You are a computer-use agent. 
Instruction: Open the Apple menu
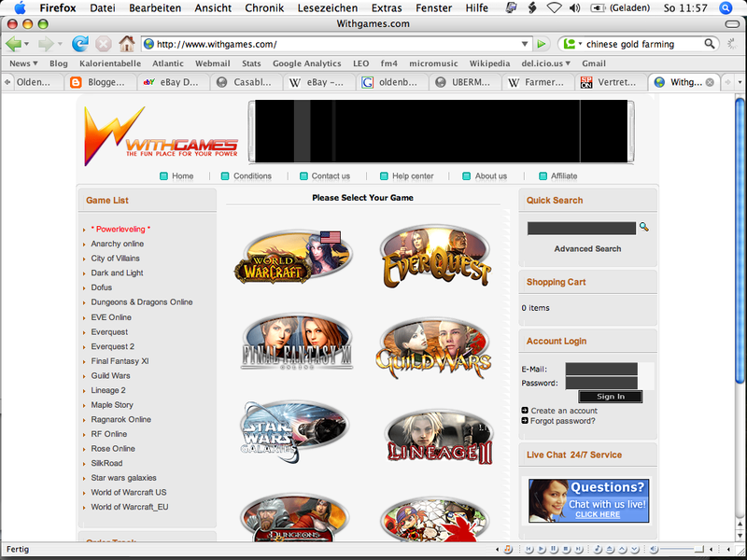tap(20, 8)
